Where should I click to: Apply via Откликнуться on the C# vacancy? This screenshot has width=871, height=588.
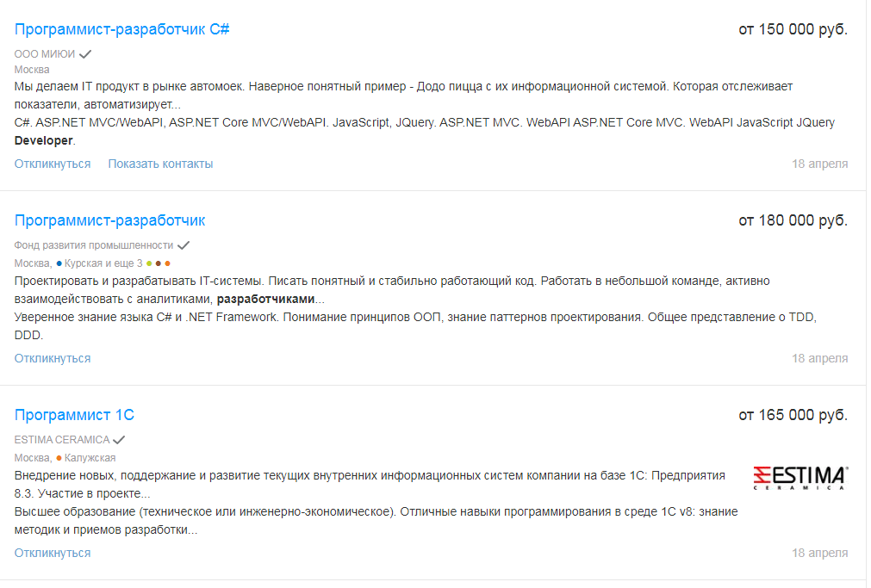point(53,164)
